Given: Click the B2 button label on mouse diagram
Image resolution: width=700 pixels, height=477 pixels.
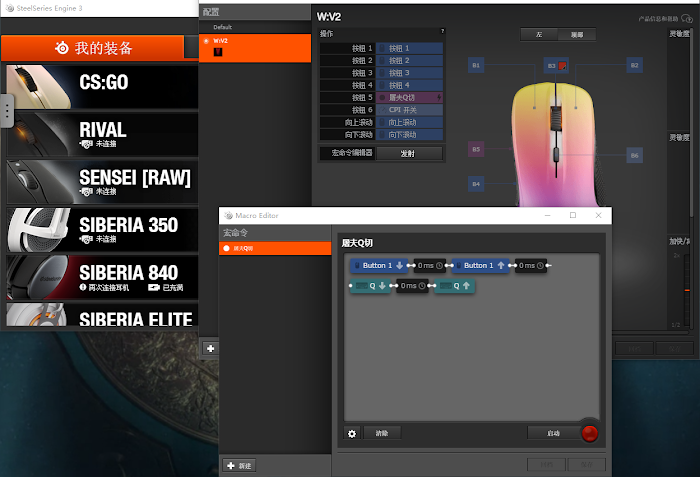Looking at the screenshot, I should [634, 65].
